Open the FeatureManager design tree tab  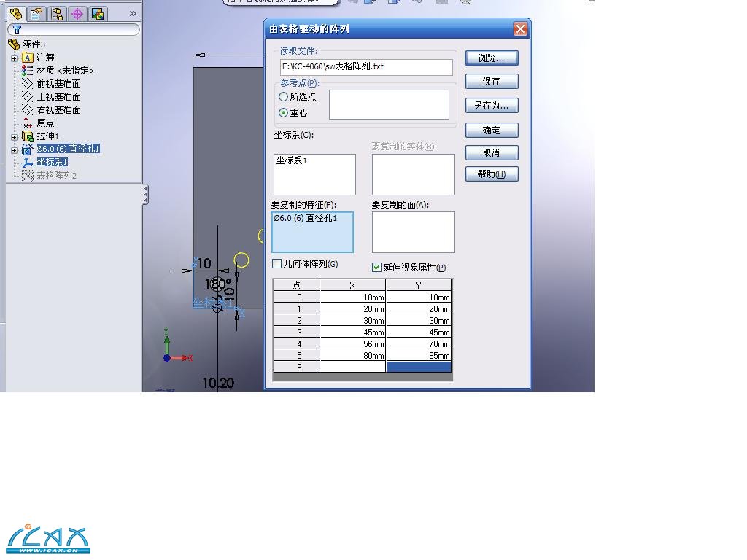pos(16,14)
